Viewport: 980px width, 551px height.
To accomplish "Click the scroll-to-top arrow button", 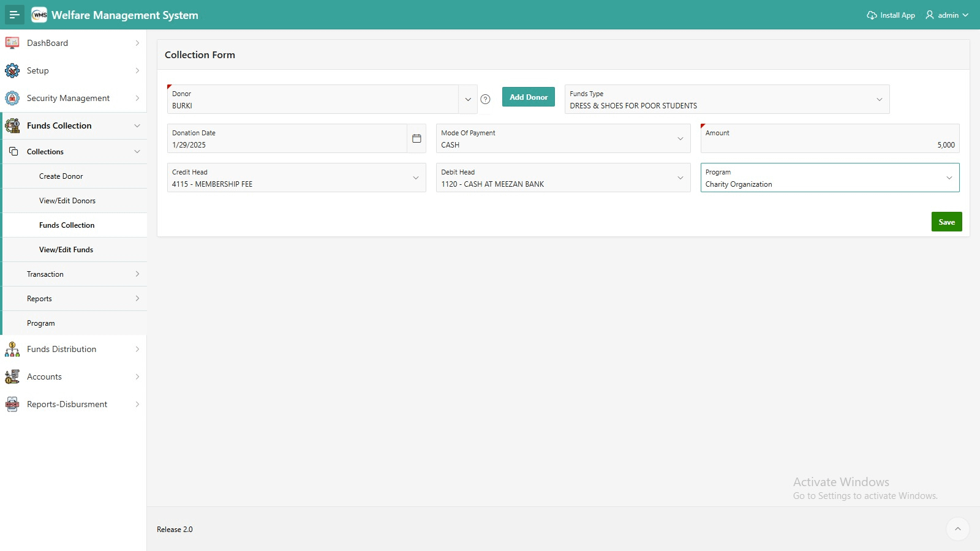I will 957,529.
